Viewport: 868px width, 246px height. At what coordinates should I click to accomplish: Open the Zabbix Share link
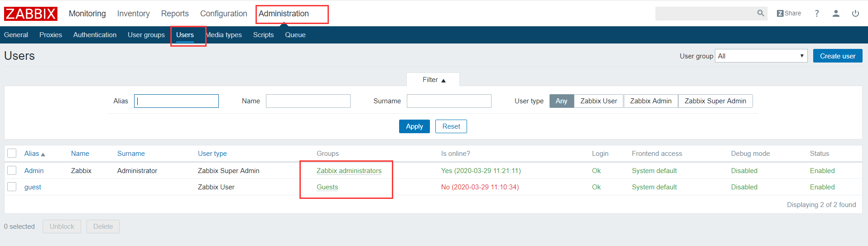pyautogui.click(x=789, y=13)
